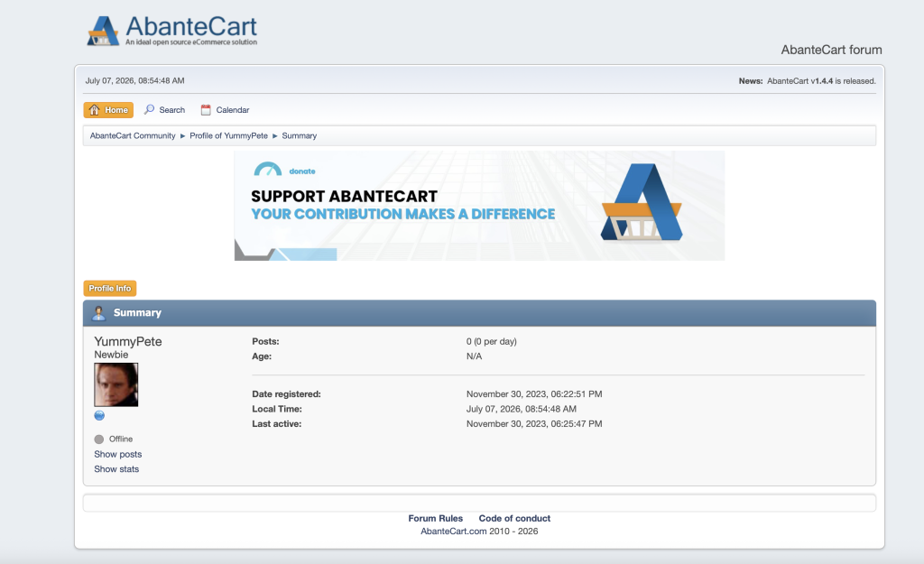Open the Profile of YummyPete breadcrumb

tap(228, 135)
